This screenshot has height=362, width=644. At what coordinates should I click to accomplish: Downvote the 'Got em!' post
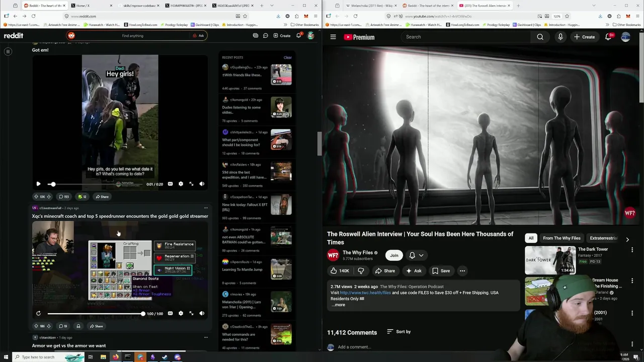click(49, 197)
